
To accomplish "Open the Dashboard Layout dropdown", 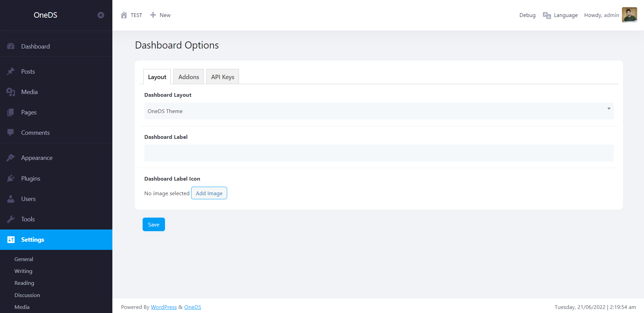I will point(379,111).
